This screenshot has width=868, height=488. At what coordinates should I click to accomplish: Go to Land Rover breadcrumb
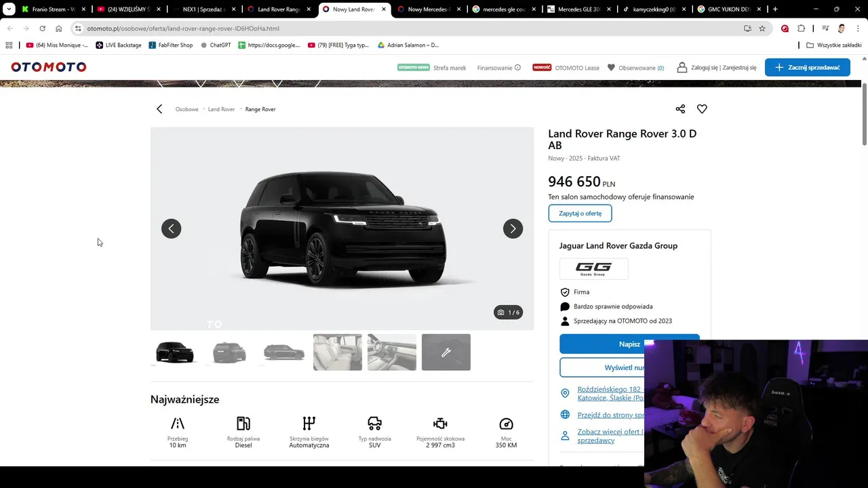221,109
